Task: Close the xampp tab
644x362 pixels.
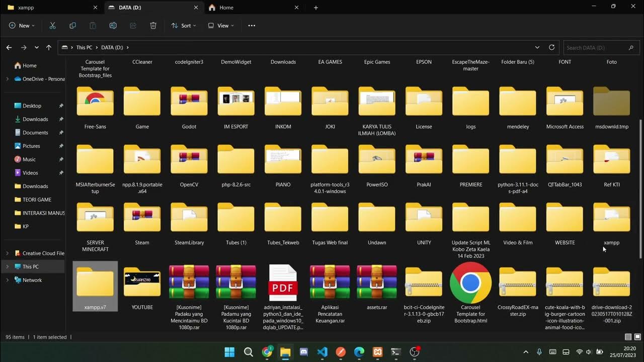Action: 96,8
